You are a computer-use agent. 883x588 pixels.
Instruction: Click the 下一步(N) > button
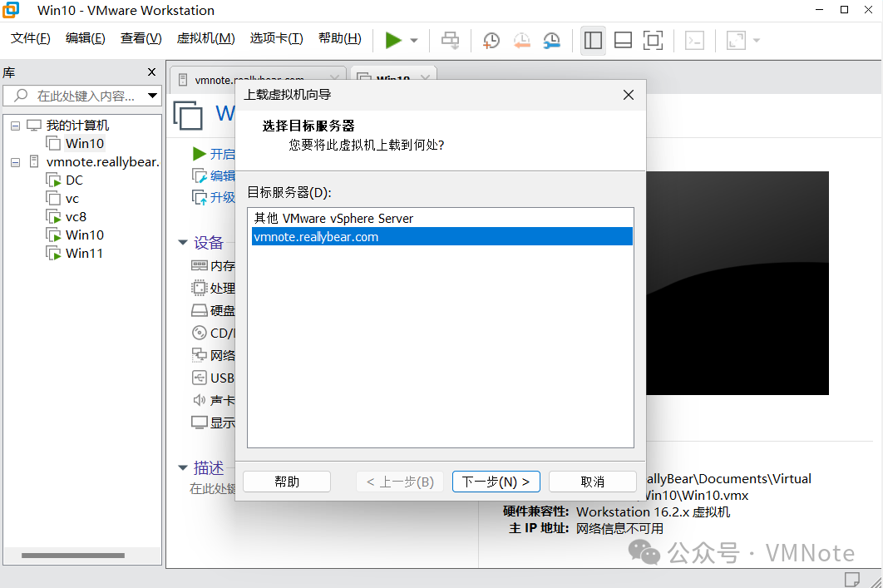pyautogui.click(x=496, y=482)
